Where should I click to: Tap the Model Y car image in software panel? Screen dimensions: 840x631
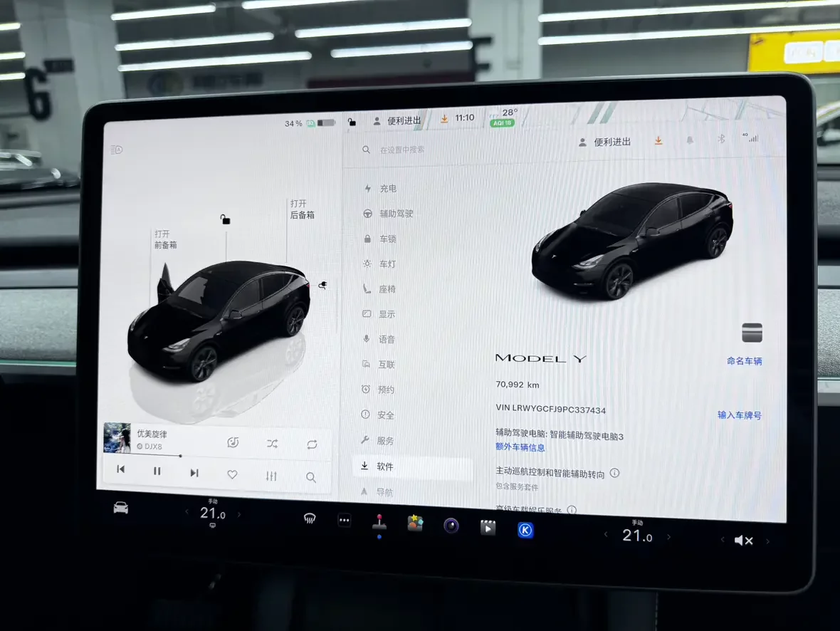tap(632, 241)
